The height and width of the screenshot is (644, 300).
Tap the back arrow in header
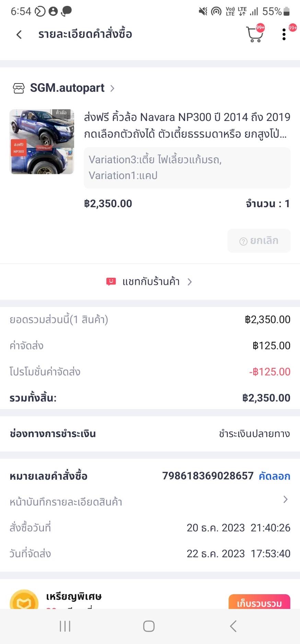click(19, 34)
